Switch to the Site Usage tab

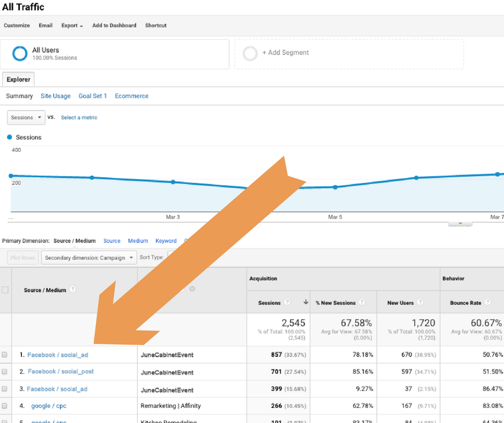click(55, 96)
